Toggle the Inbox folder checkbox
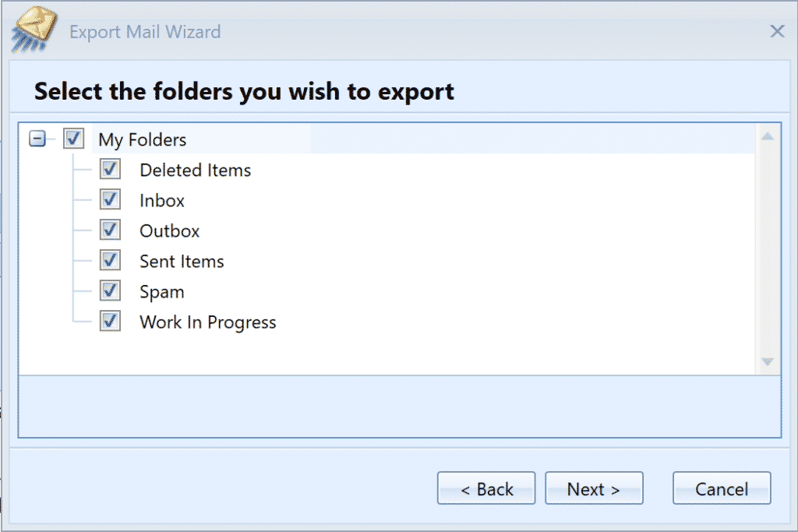This screenshot has height=532, width=798. click(x=110, y=200)
